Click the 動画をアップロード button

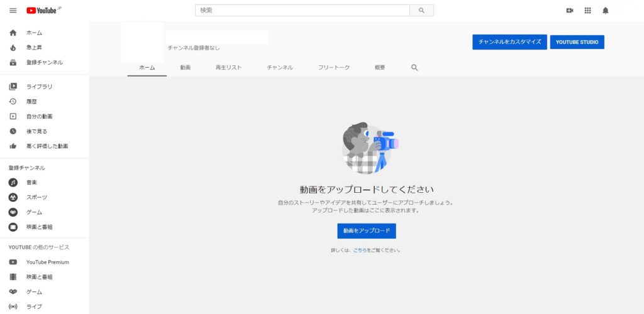pos(367,230)
